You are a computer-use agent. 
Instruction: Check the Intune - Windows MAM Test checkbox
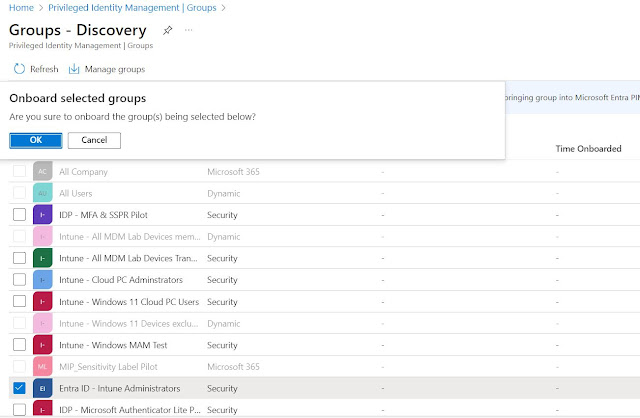[x=19, y=345]
